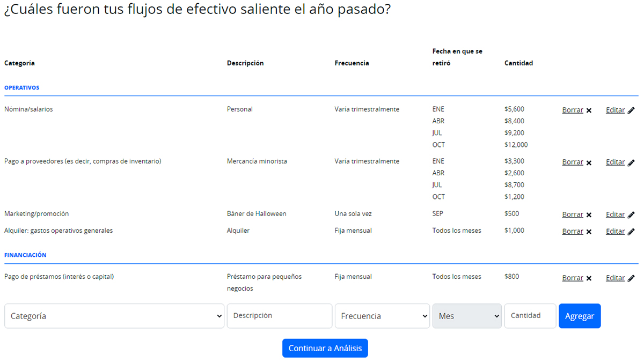Click the $1,200 amount
The height and width of the screenshot is (363, 644).
pyautogui.click(x=515, y=197)
